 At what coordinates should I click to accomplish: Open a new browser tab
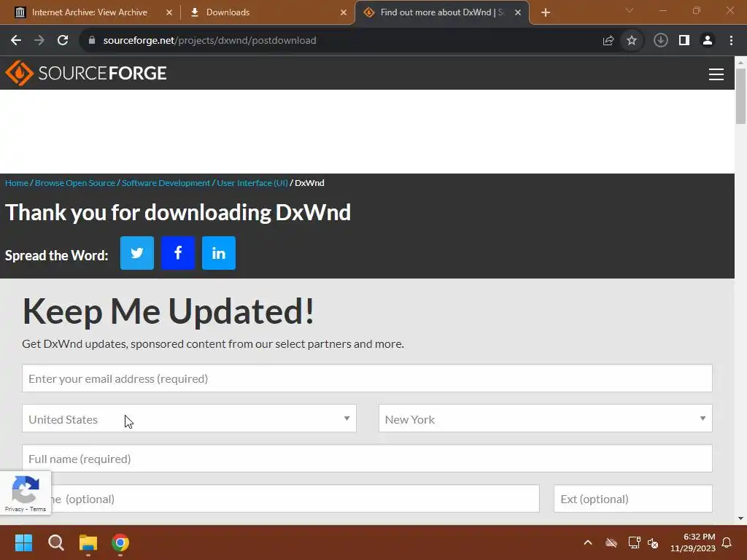tap(546, 12)
